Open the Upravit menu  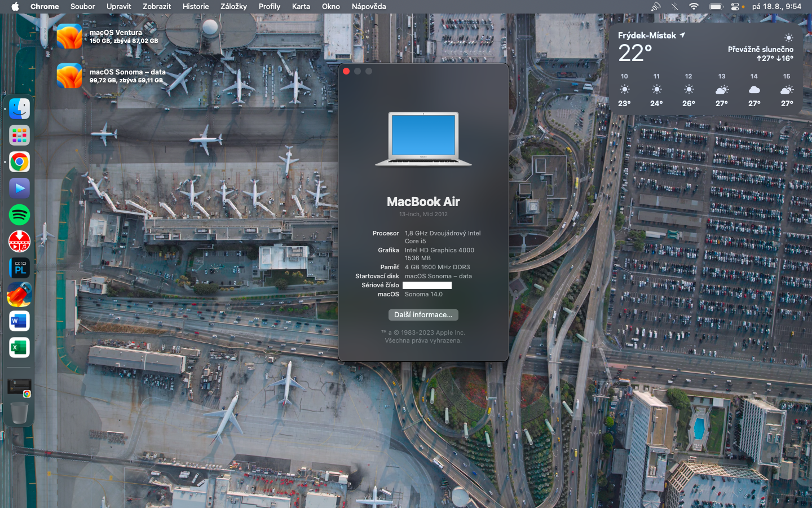118,7
